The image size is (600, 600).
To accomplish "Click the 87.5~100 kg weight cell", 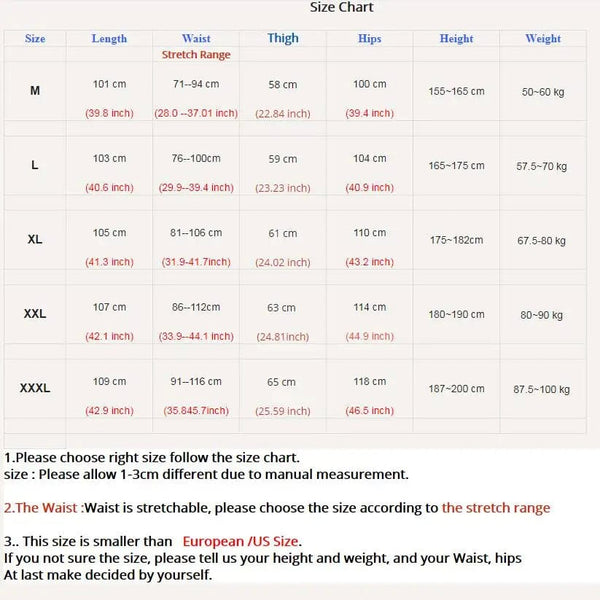I will coord(541,389).
